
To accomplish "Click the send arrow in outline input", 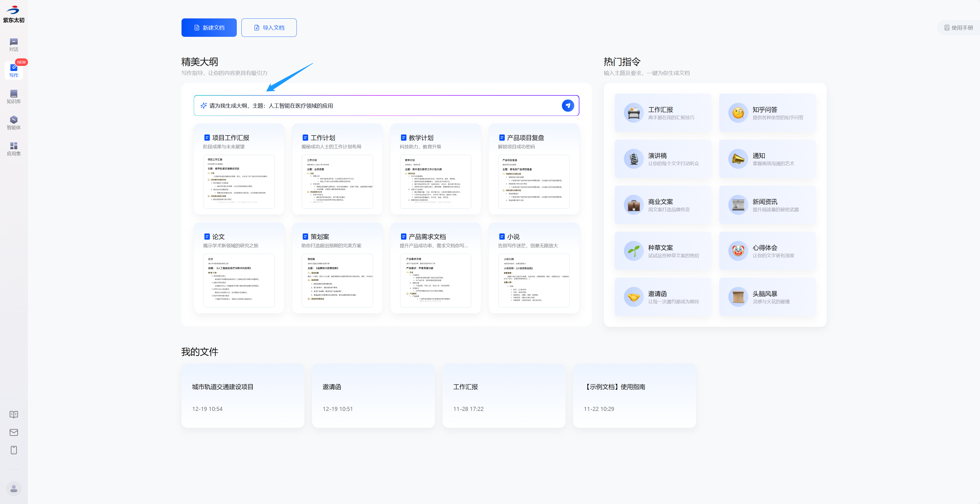I will pyautogui.click(x=568, y=106).
